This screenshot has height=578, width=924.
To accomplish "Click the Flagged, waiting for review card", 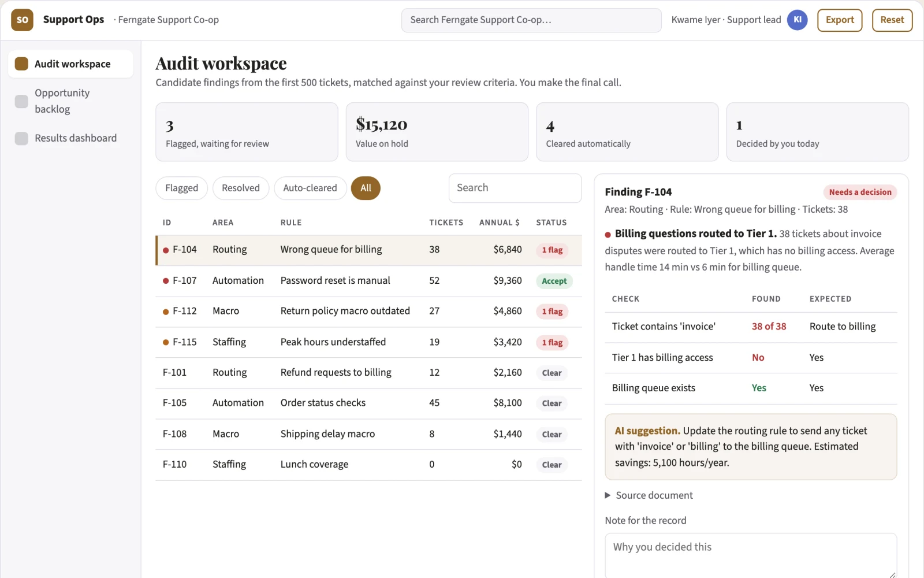I will [247, 132].
